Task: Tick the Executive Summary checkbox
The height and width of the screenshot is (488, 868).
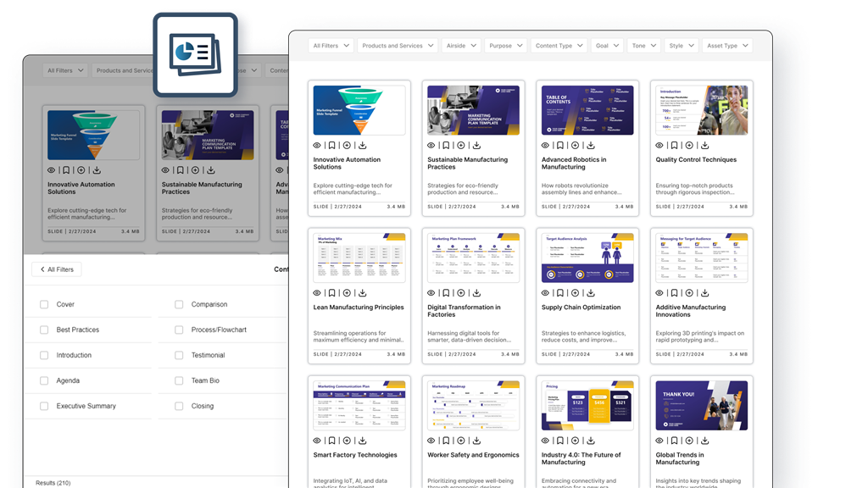Action: point(44,406)
